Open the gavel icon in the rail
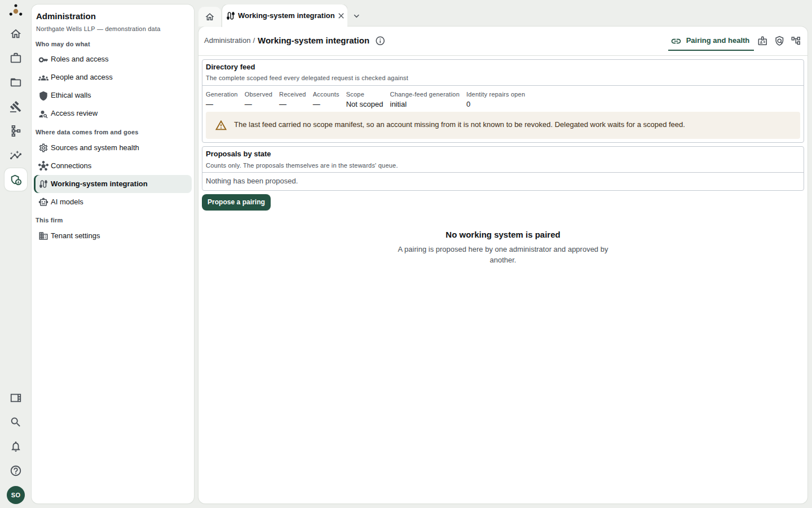The image size is (812, 508). click(x=16, y=107)
